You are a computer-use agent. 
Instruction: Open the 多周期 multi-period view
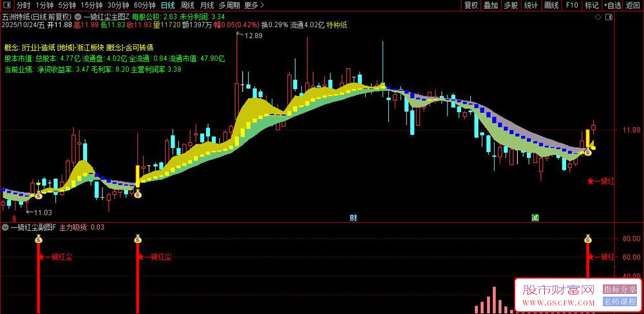tap(229, 5)
